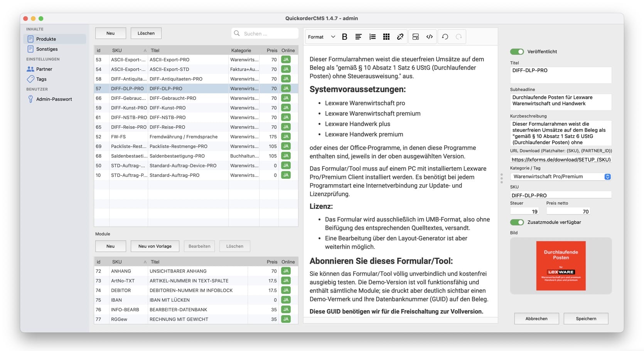The image size is (644, 351).
Task: Open Produkte section in sidebar
Action: click(x=54, y=39)
